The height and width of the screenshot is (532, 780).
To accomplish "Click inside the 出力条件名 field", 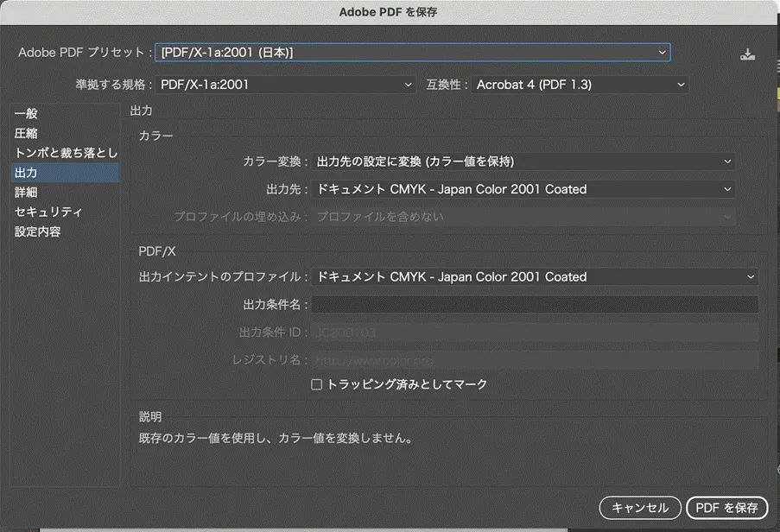I will [x=536, y=304].
